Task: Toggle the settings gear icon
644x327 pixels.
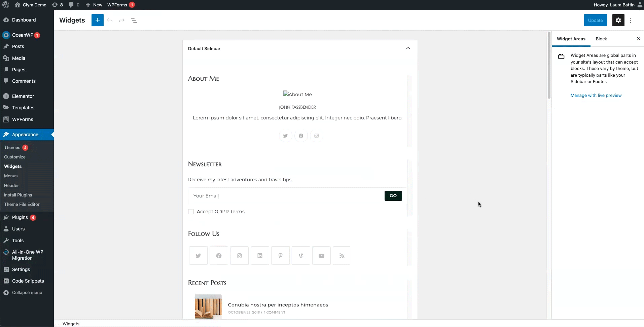Action: click(618, 20)
